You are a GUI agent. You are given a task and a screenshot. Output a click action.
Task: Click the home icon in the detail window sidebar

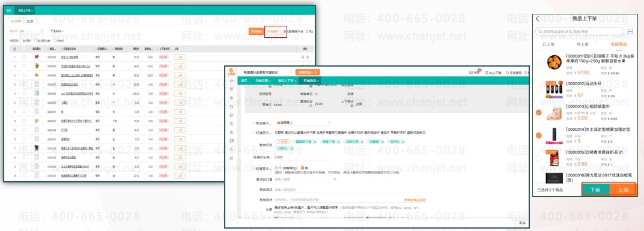coord(232,81)
